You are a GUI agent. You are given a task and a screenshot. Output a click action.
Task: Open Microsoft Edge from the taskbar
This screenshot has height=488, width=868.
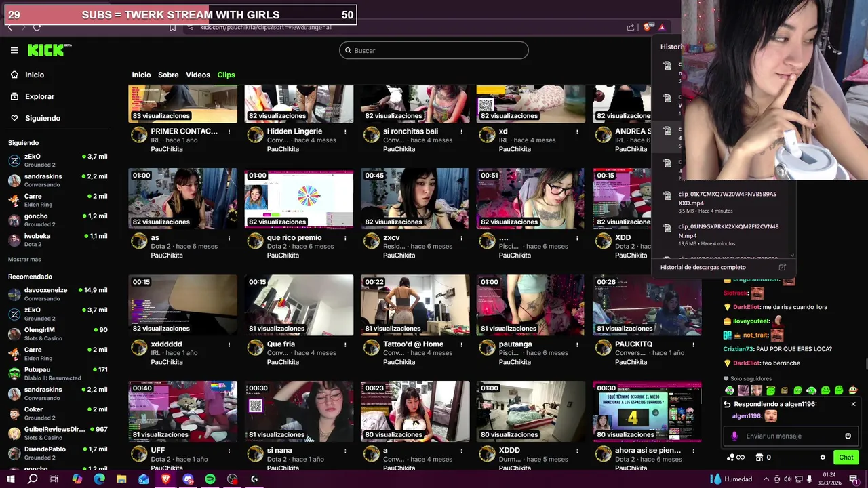[x=99, y=479]
